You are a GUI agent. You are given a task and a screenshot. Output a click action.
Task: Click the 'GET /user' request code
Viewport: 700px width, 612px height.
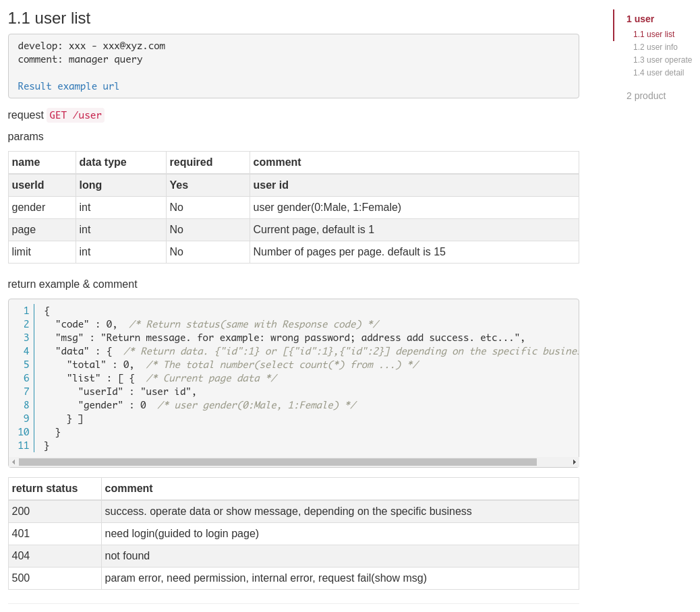tap(76, 115)
